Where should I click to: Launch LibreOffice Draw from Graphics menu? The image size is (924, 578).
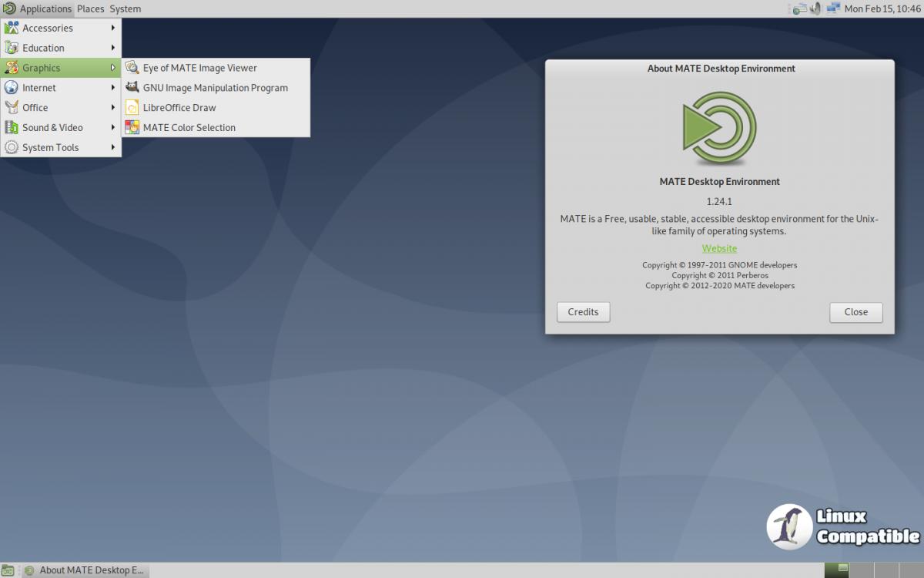179,108
